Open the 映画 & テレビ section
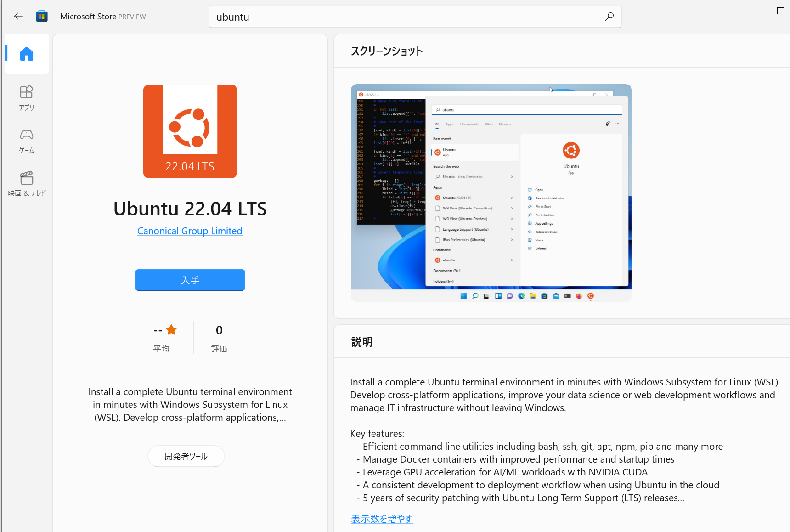 pyautogui.click(x=27, y=184)
